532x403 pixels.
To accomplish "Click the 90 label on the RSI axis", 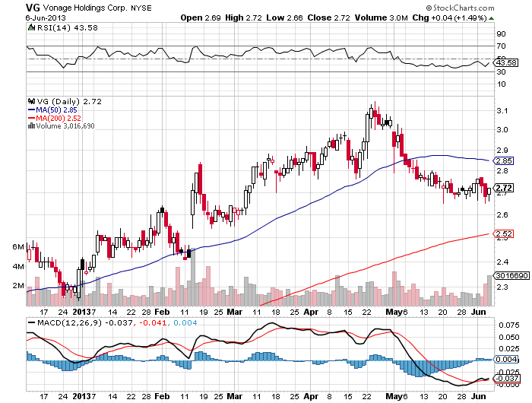I will (501, 33).
